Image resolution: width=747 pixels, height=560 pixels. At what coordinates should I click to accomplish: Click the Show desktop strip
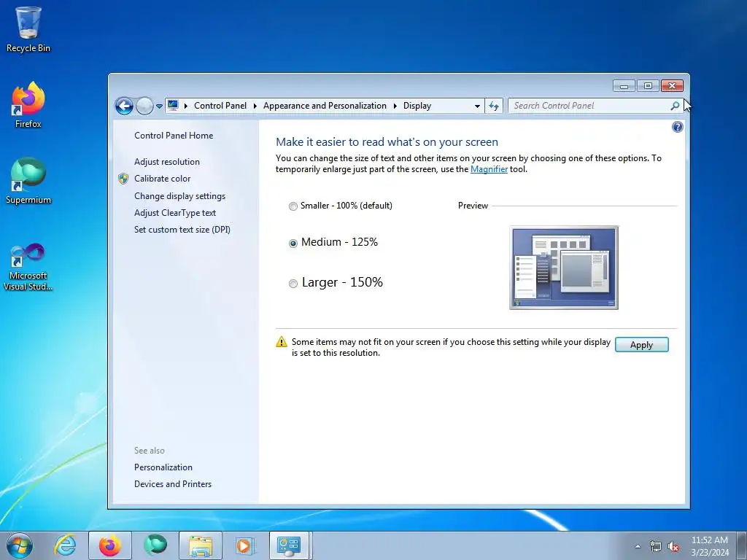pyautogui.click(x=742, y=545)
